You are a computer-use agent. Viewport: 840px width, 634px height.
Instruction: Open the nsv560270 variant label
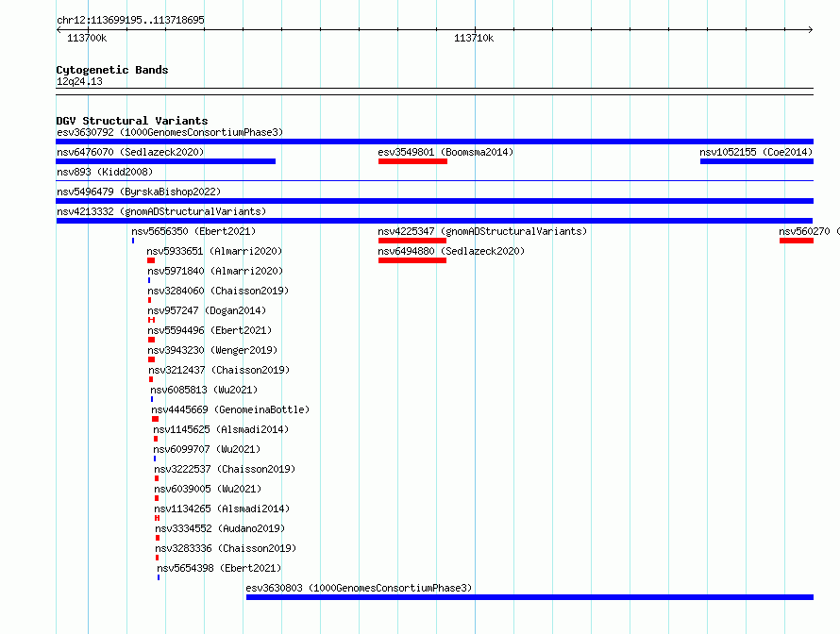coord(809,231)
